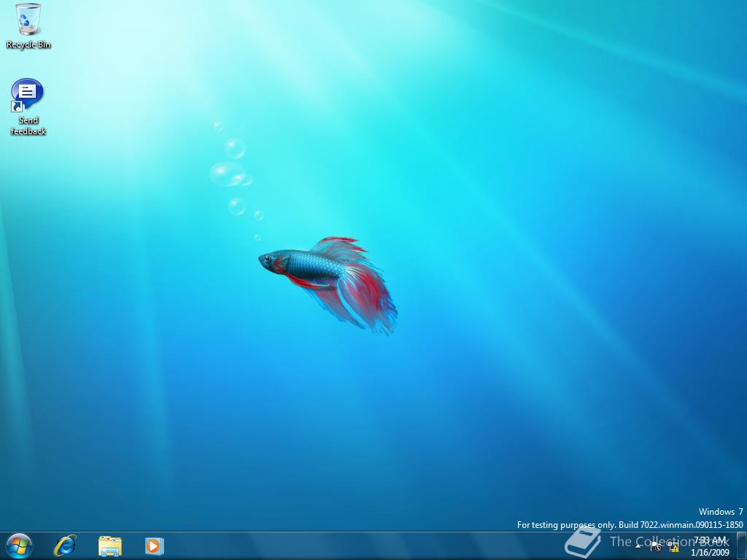Launch Internet Explorer from the taskbar

pos(65,545)
